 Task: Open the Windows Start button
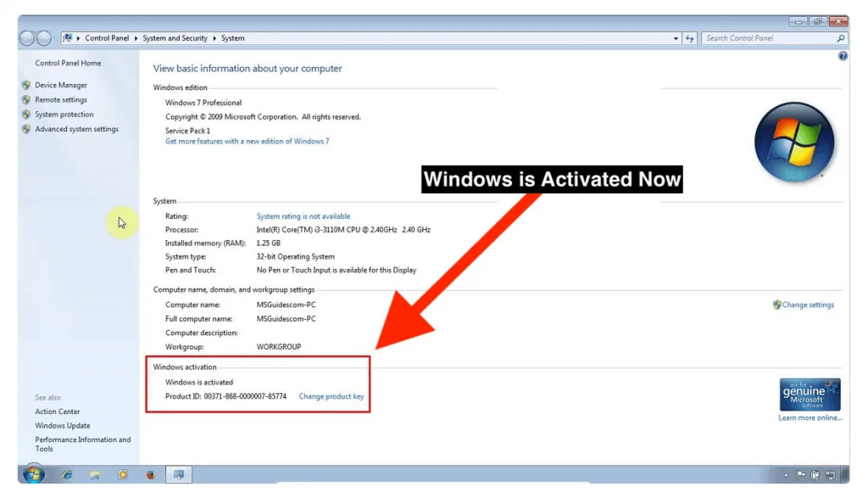(34, 474)
